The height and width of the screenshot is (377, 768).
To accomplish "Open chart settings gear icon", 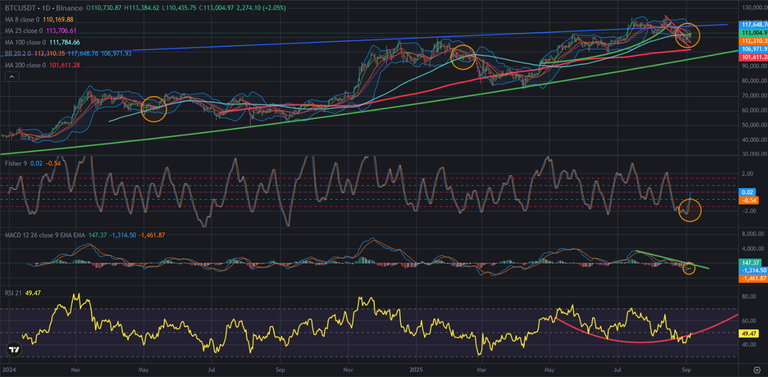I will pos(756,369).
